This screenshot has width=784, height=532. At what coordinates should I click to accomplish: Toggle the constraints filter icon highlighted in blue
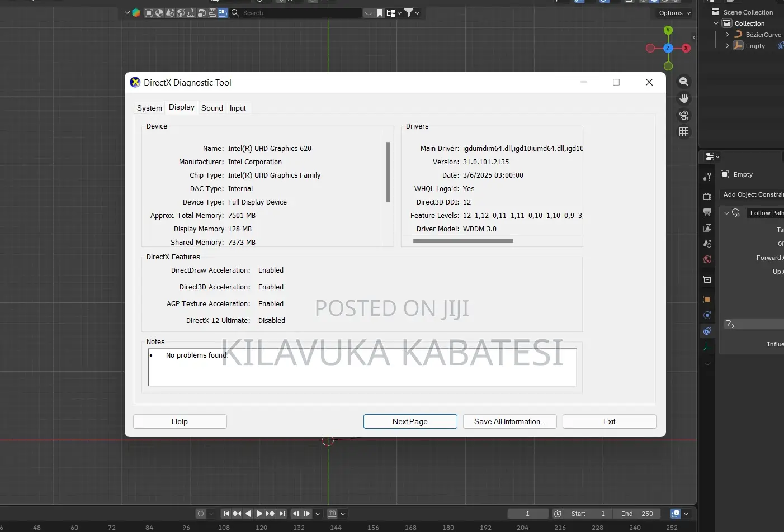[x=223, y=13]
